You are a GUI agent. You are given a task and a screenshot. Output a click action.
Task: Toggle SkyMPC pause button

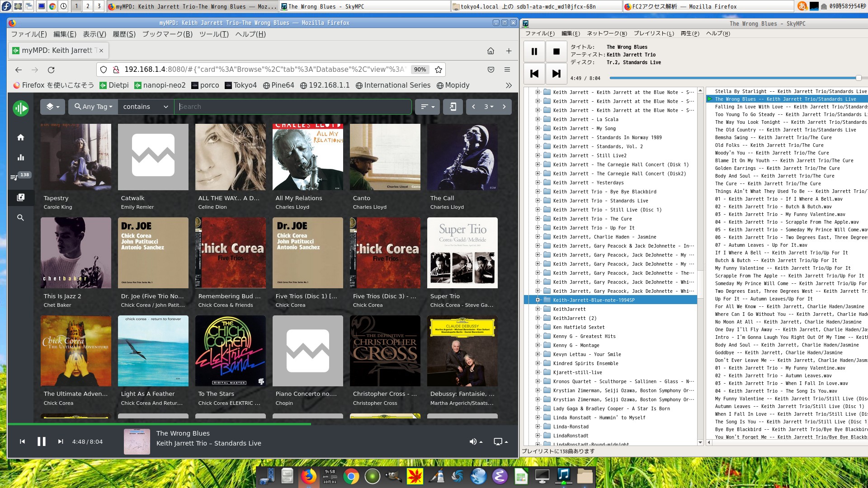pyautogui.click(x=534, y=52)
